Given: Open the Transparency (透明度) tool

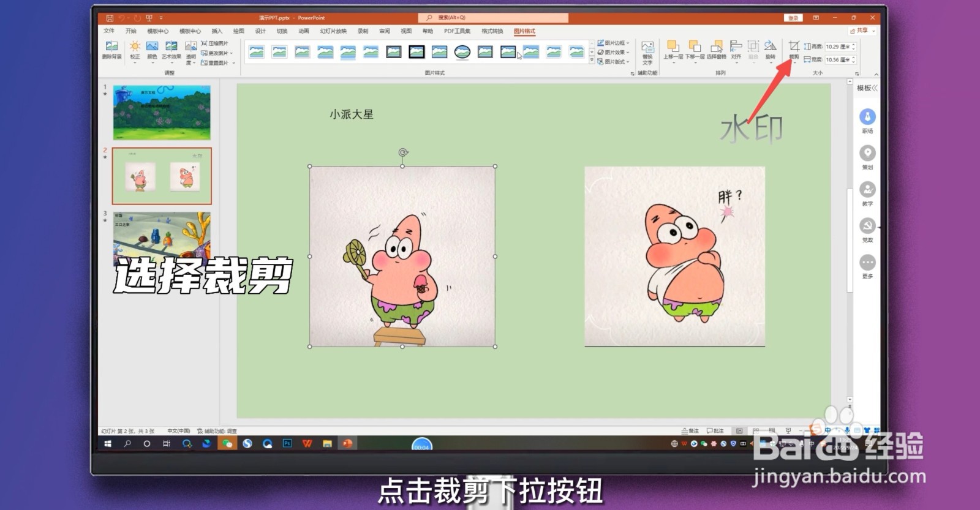Looking at the screenshot, I should coord(191,53).
